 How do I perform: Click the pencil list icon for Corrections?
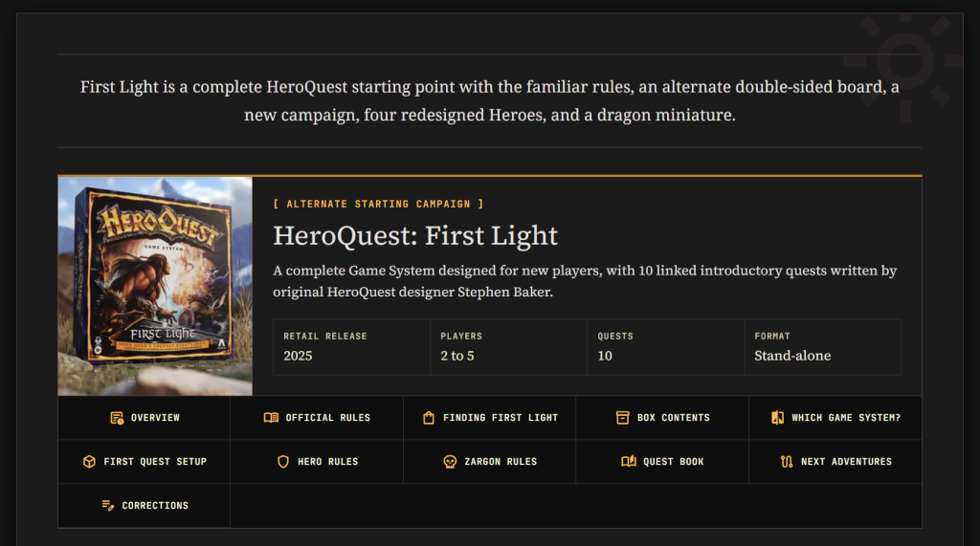click(107, 506)
